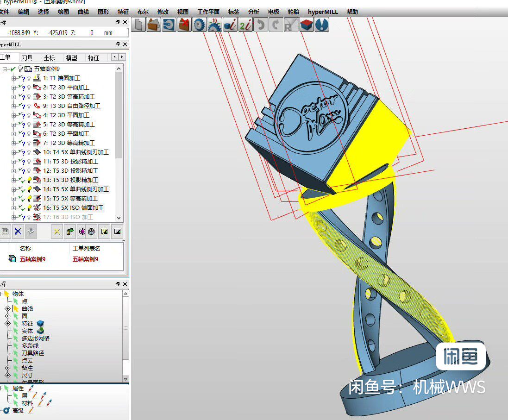The width and height of the screenshot is (508, 420).
Task: Toggle the light bulb of joblist 五轴案例9
Action: [x=20, y=69]
